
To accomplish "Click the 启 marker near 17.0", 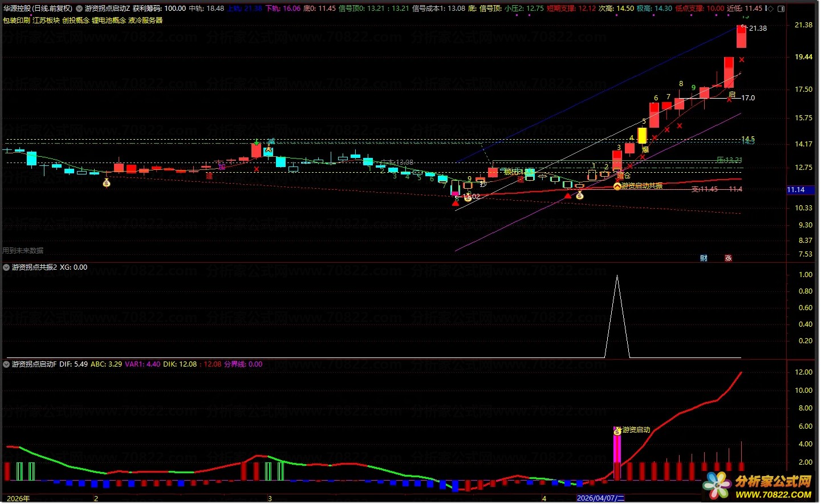I will (x=732, y=95).
